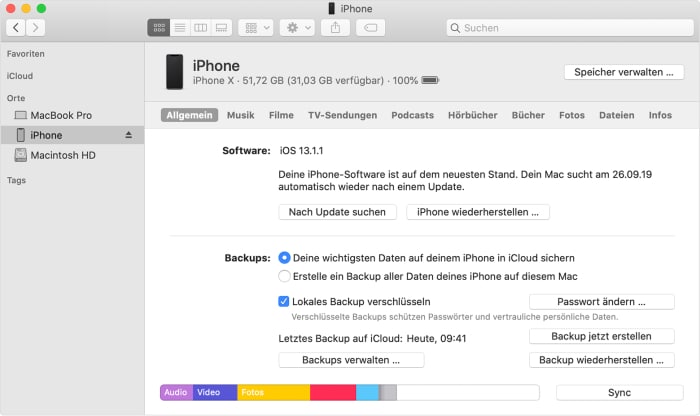Switch to gallery view
Screen dimensions: 700x416
point(221,28)
